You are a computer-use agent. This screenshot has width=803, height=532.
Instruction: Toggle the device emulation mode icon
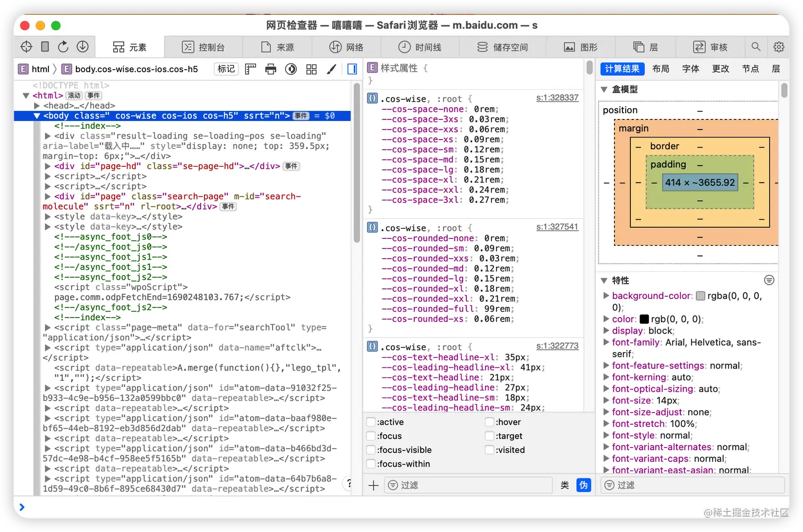pos(45,47)
